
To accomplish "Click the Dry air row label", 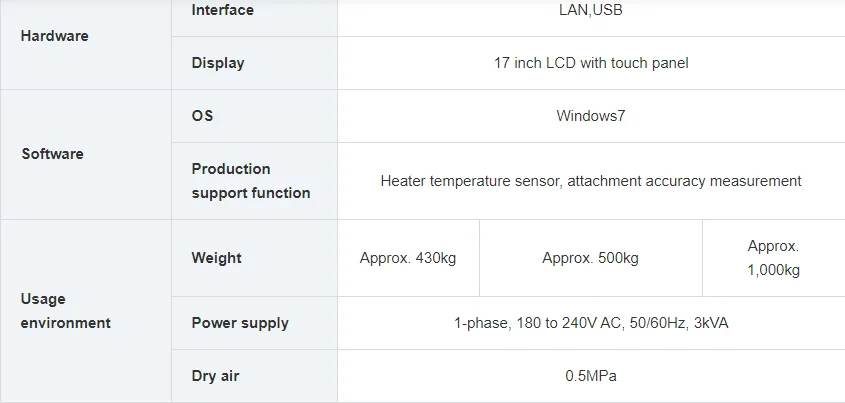I will [215, 376].
